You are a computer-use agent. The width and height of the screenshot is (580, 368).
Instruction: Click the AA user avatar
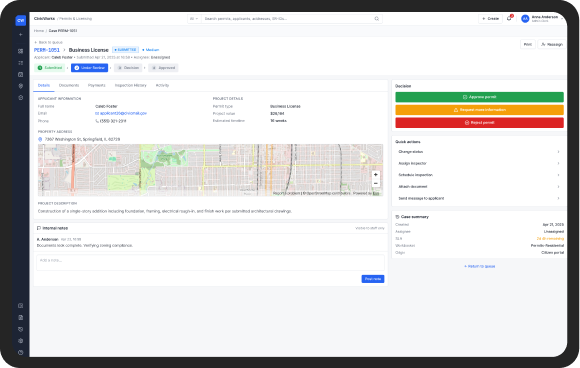pyautogui.click(x=525, y=18)
